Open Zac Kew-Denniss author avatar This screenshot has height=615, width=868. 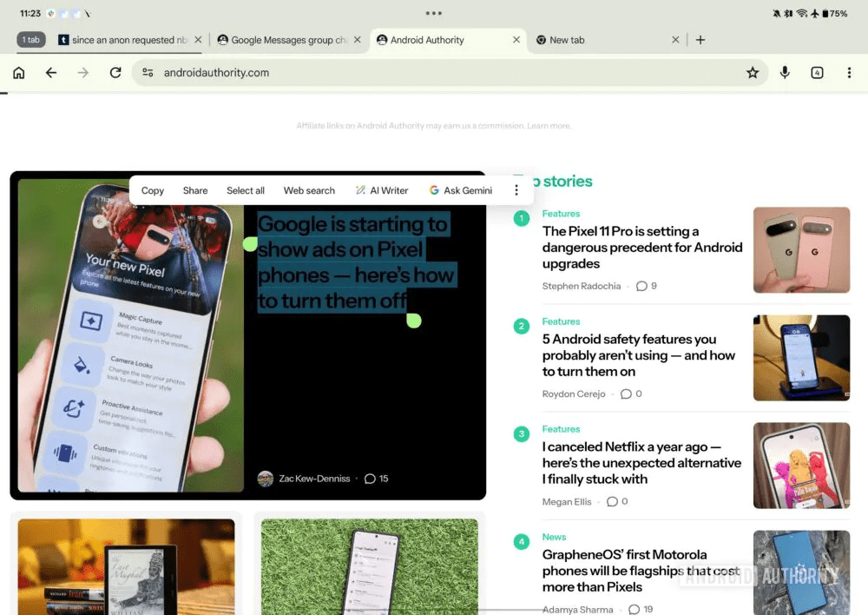(x=266, y=479)
